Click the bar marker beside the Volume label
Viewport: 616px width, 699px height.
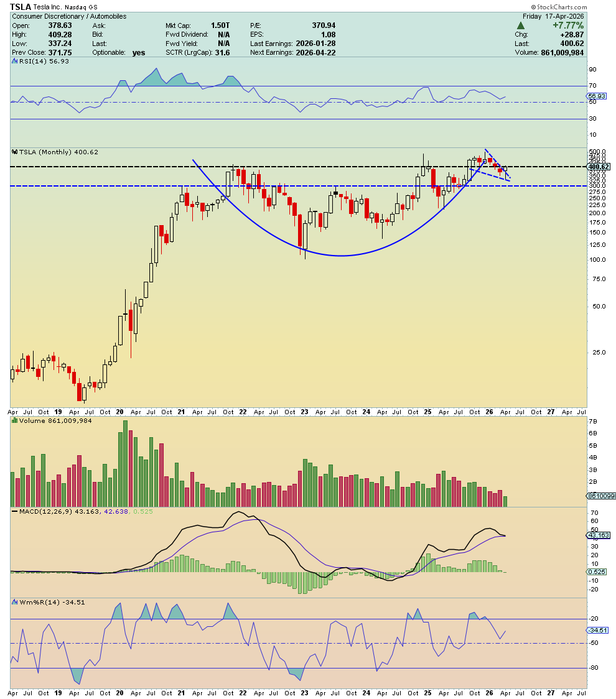15,421
